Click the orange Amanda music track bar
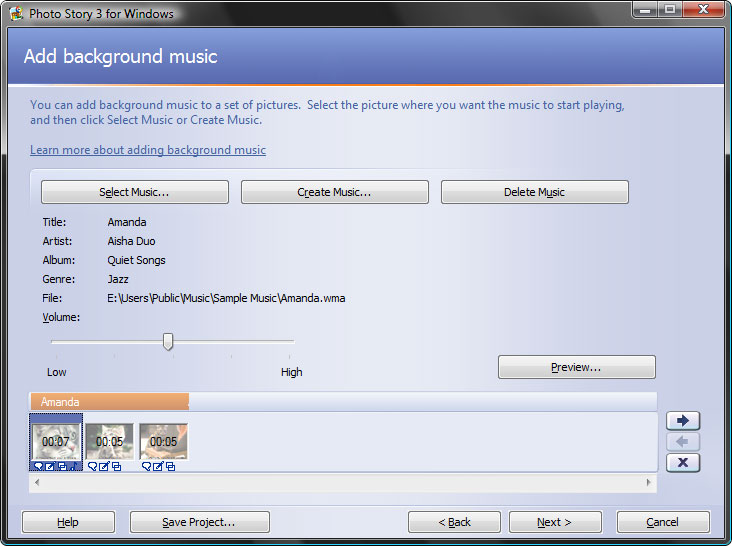This screenshot has height=546, width=732. click(110, 401)
